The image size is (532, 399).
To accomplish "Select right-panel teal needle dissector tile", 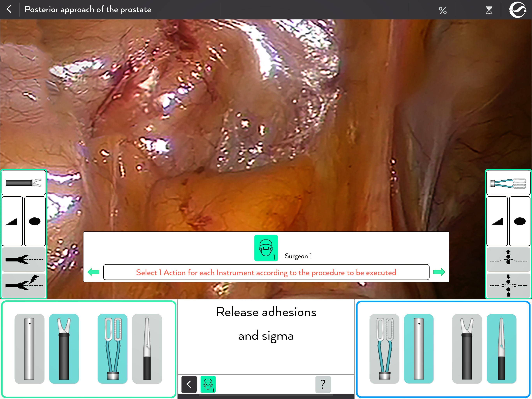I will pos(501,348).
